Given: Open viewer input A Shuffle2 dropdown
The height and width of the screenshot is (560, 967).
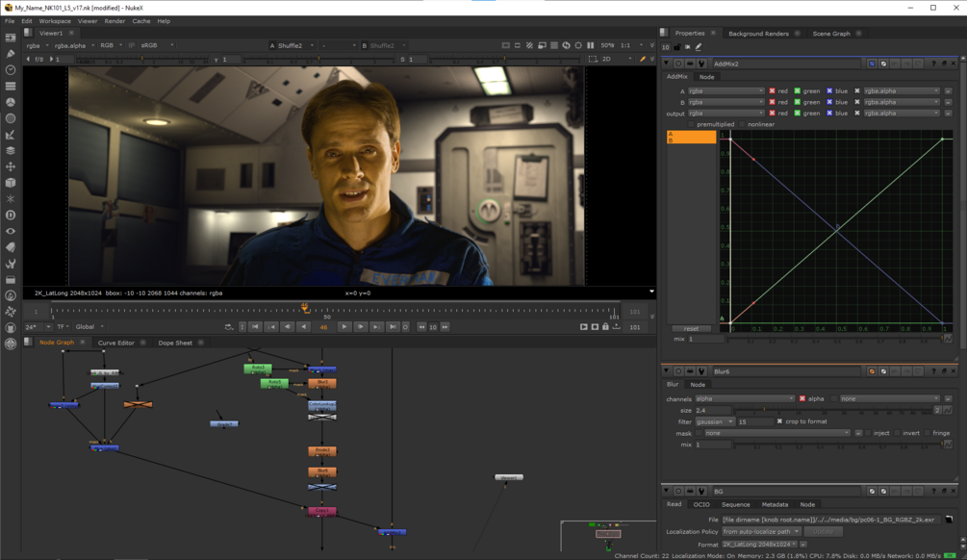Looking at the screenshot, I should 295,45.
